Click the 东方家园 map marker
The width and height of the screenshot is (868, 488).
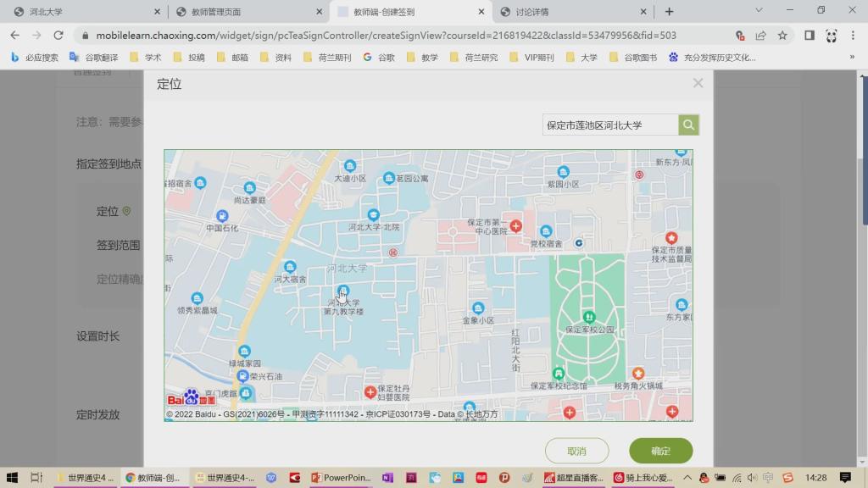[682, 305]
